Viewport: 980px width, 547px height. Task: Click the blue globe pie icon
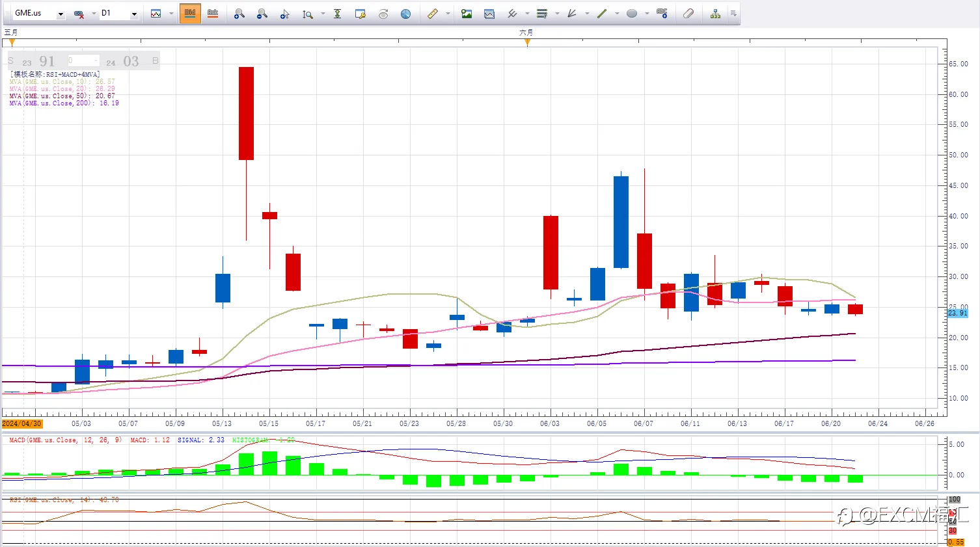click(x=405, y=14)
